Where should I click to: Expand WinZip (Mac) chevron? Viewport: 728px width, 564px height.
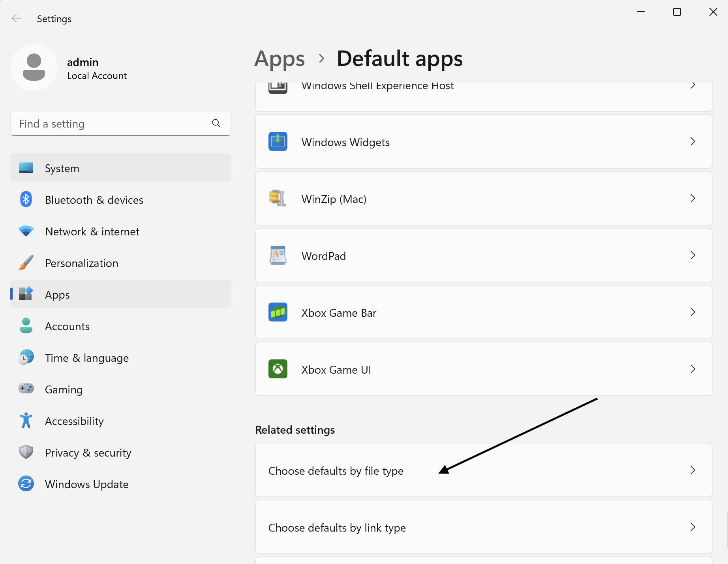(x=693, y=198)
